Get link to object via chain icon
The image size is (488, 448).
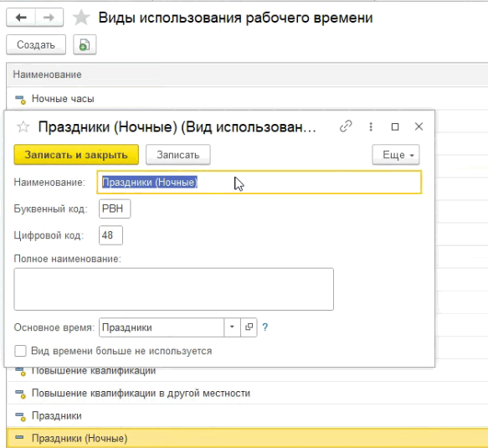coord(346,126)
